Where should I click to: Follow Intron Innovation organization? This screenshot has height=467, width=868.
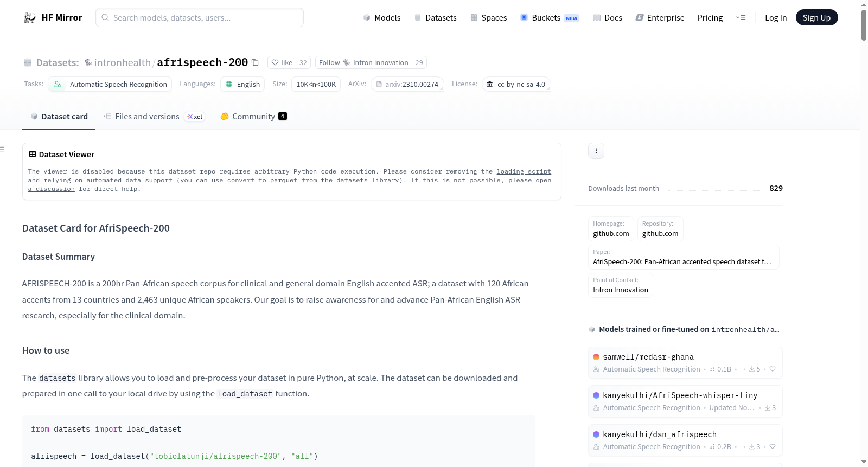point(363,62)
